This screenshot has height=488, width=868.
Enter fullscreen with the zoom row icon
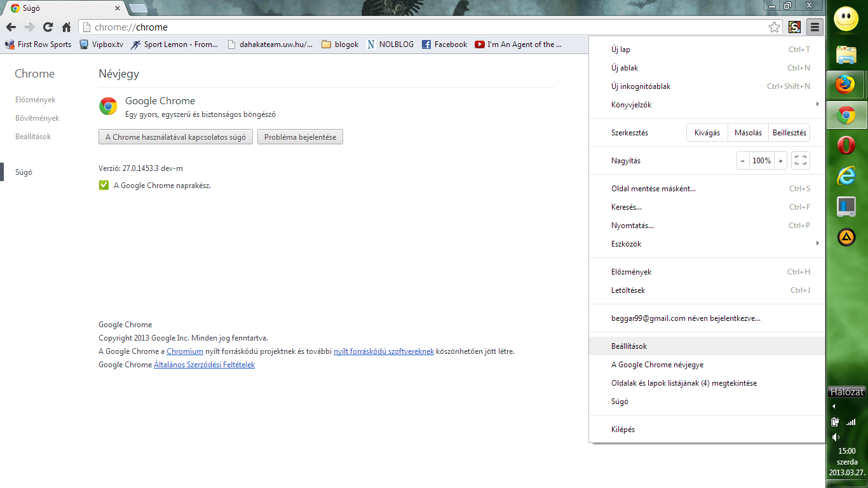pyautogui.click(x=801, y=161)
